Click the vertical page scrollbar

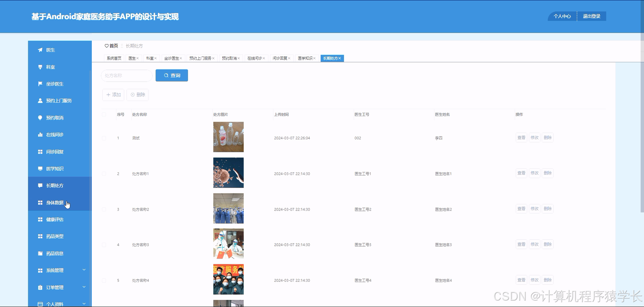coord(642,106)
